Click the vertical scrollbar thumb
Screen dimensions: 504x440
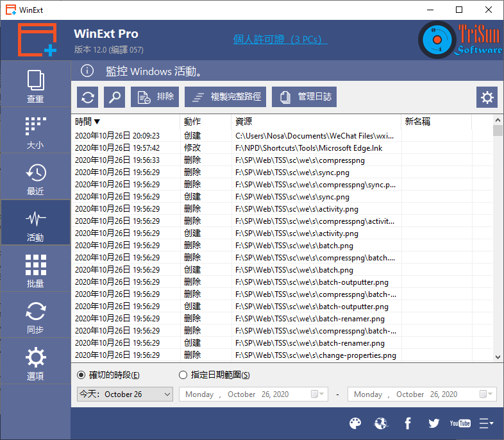(x=498, y=131)
